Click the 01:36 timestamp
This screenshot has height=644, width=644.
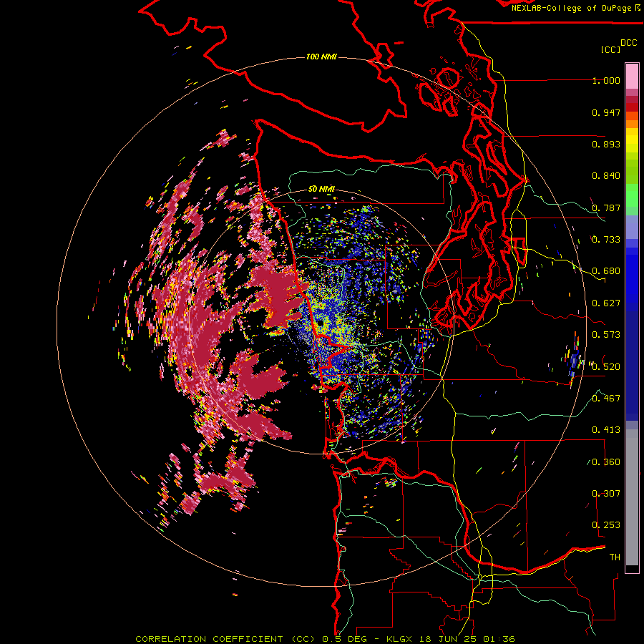pyautogui.click(x=499, y=639)
